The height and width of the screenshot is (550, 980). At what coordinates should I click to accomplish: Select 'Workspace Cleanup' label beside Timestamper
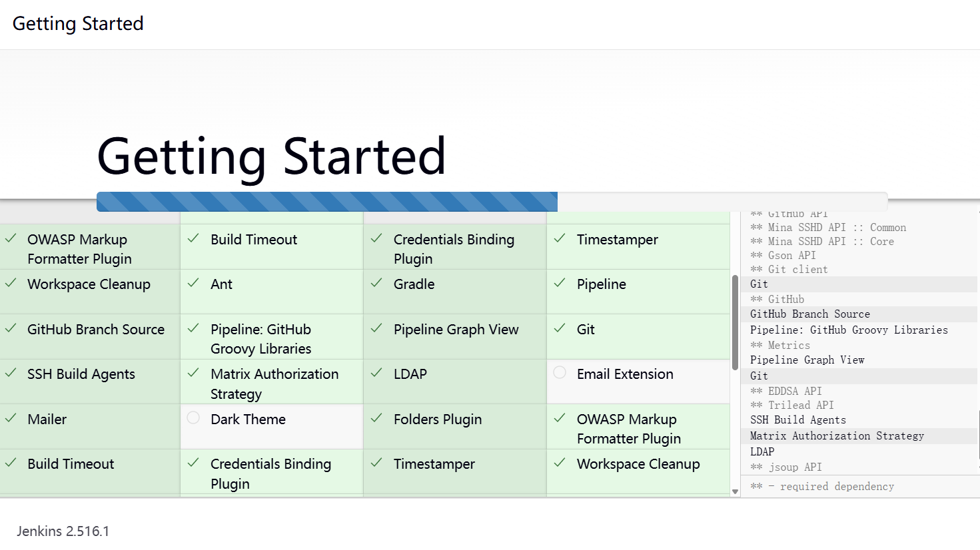[x=638, y=464]
